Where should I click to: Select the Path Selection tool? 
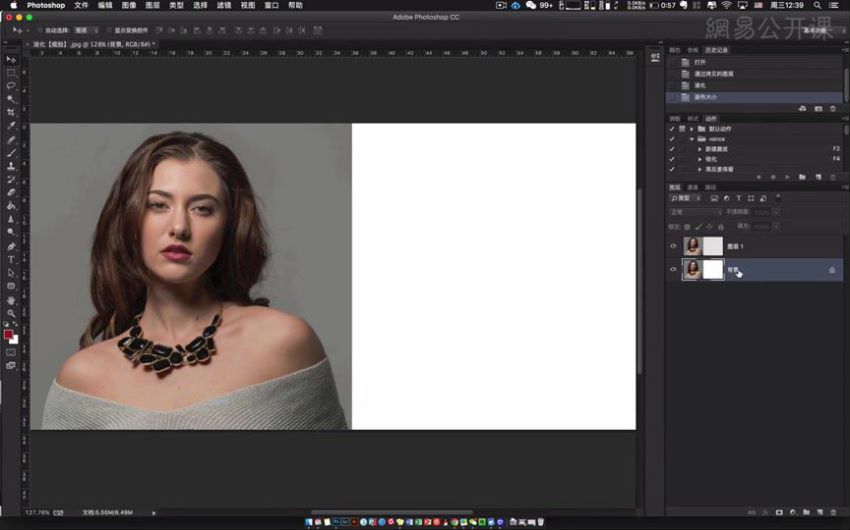11,273
